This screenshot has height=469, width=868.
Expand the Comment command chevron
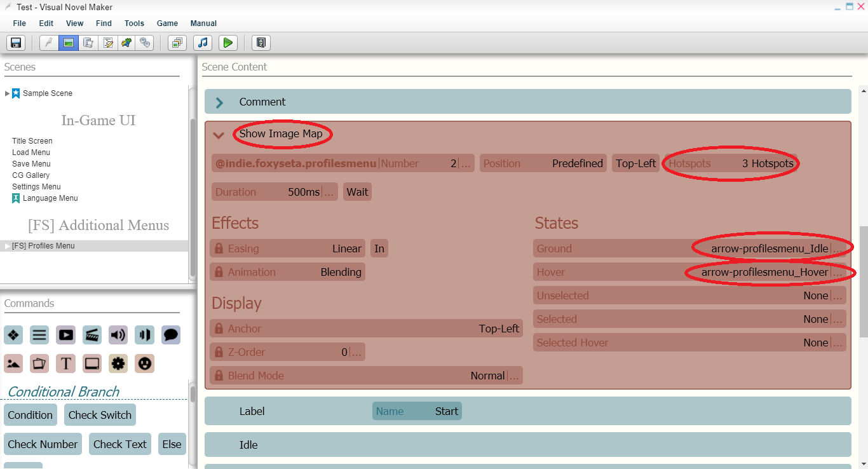pos(219,102)
